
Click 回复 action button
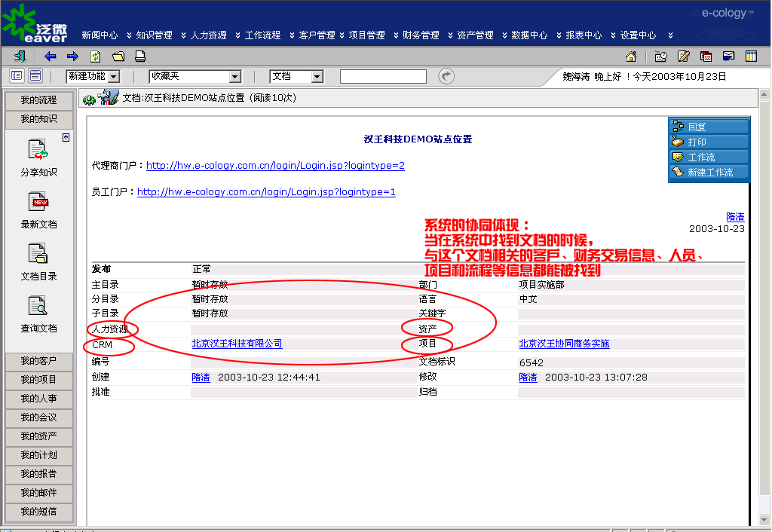coord(709,127)
